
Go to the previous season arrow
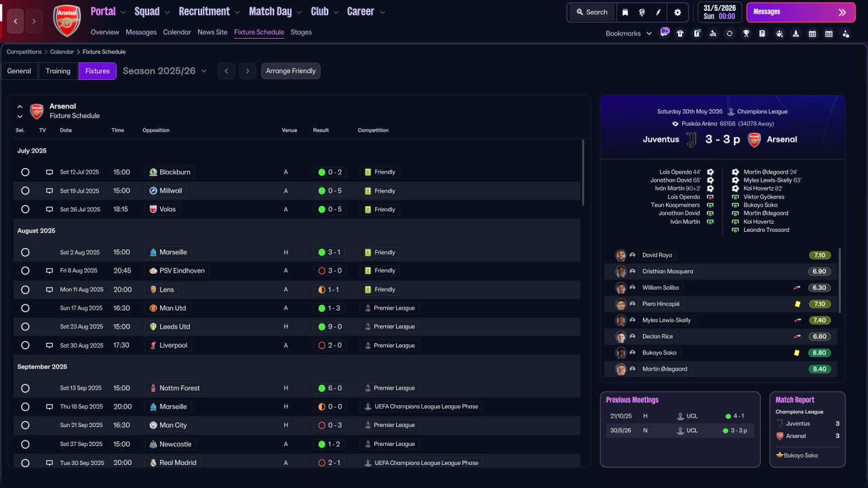pyautogui.click(x=226, y=71)
